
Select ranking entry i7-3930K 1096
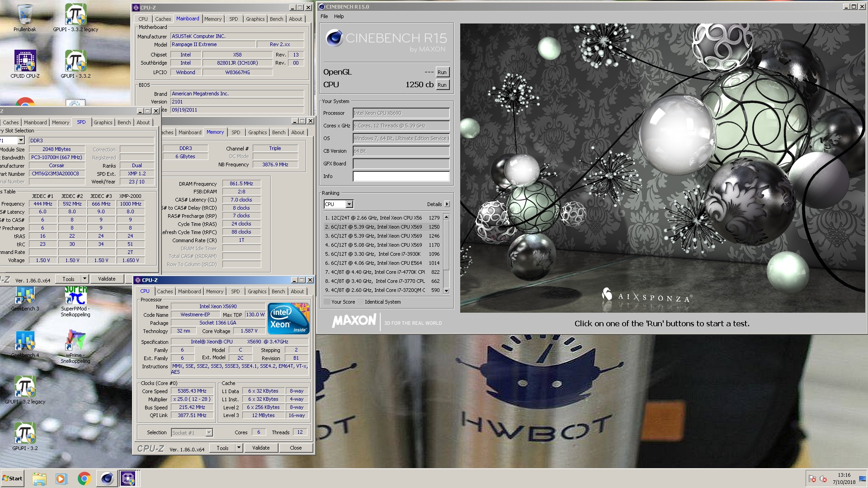(x=382, y=254)
